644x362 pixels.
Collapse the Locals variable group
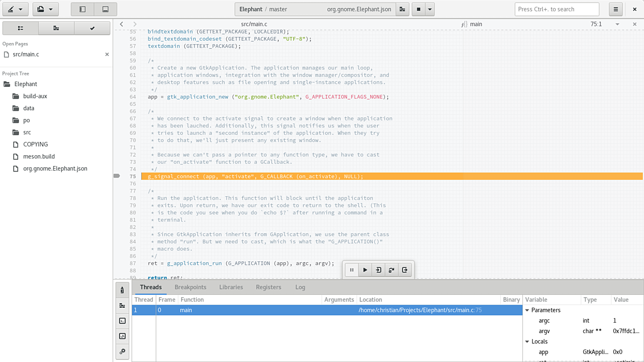click(x=527, y=341)
